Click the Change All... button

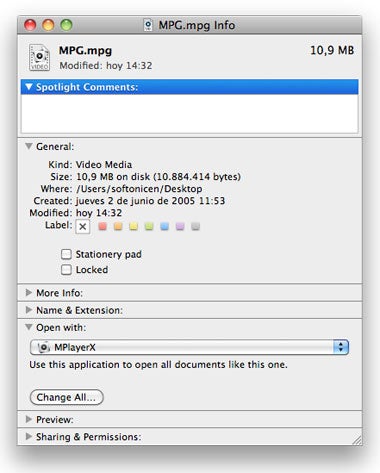click(x=67, y=397)
